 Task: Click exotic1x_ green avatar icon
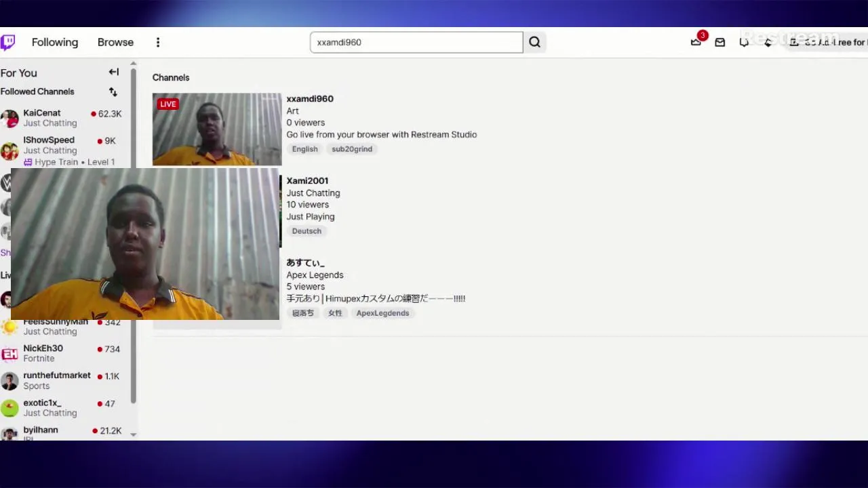[9, 408]
